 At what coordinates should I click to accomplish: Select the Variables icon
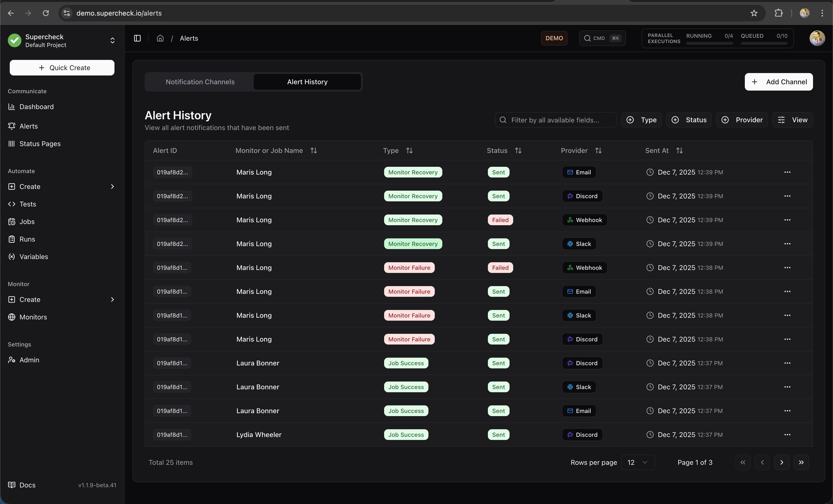point(11,257)
